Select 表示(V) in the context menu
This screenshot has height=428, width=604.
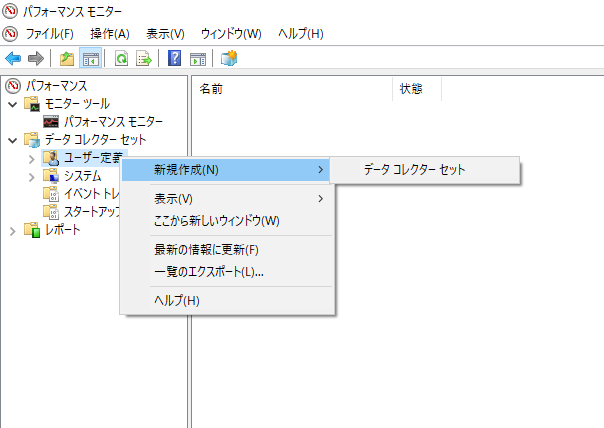(x=227, y=199)
